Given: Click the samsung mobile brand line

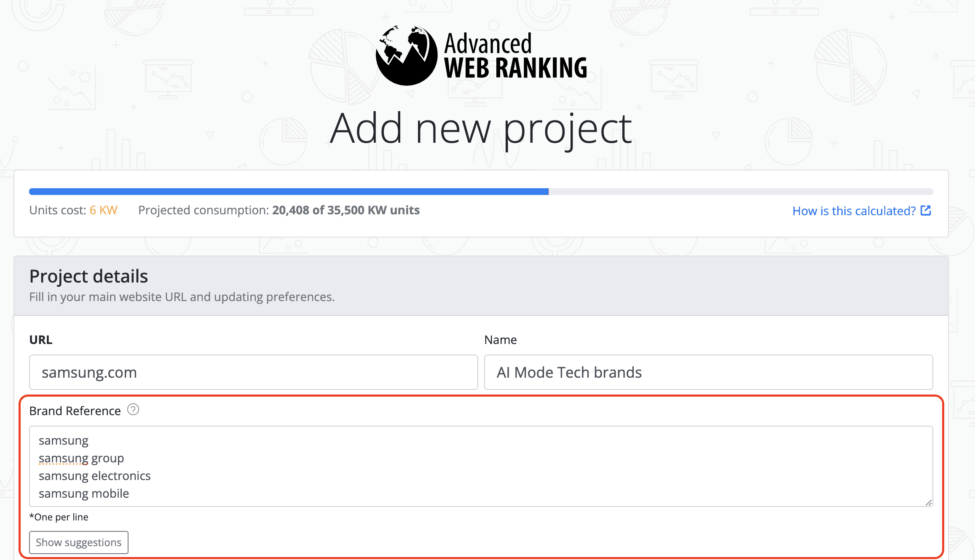Looking at the screenshot, I should (84, 493).
